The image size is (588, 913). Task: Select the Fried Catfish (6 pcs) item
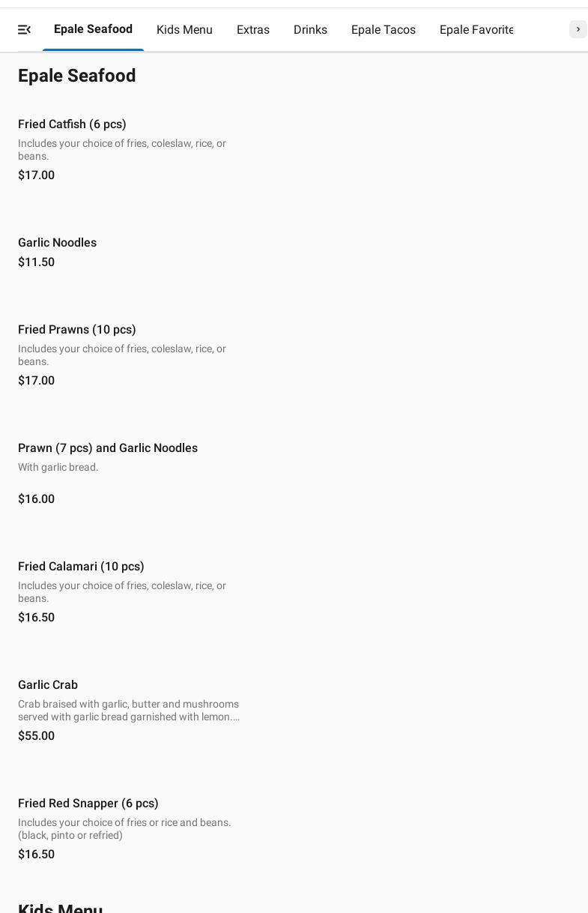tap(72, 124)
